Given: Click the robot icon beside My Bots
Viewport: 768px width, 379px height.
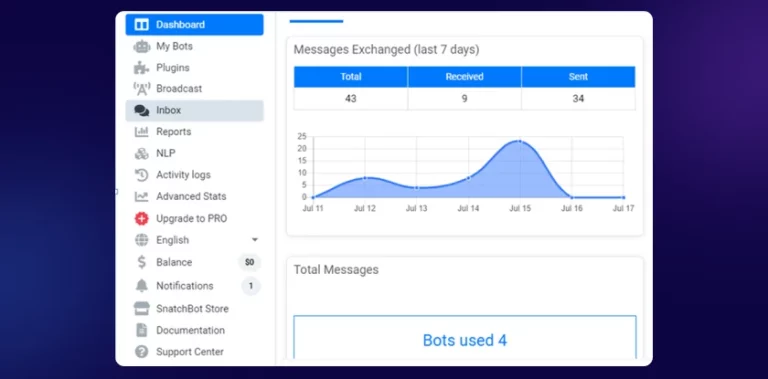Looking at the screenshot, I should pyautogui.click(x=142, y=47).
